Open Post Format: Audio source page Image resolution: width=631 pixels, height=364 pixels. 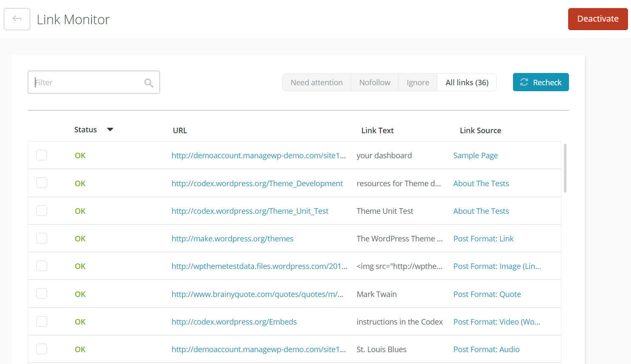click(486, 349)
